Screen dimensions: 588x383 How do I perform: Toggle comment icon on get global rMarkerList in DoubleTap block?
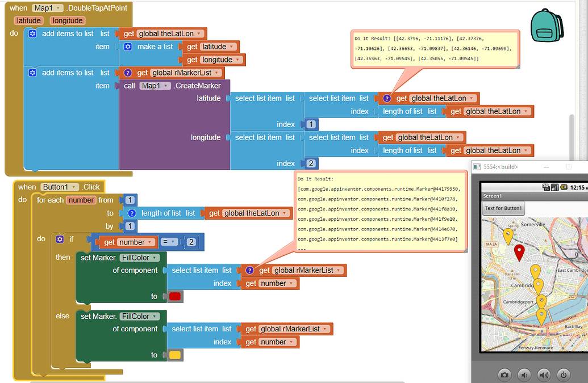point(128,73)
